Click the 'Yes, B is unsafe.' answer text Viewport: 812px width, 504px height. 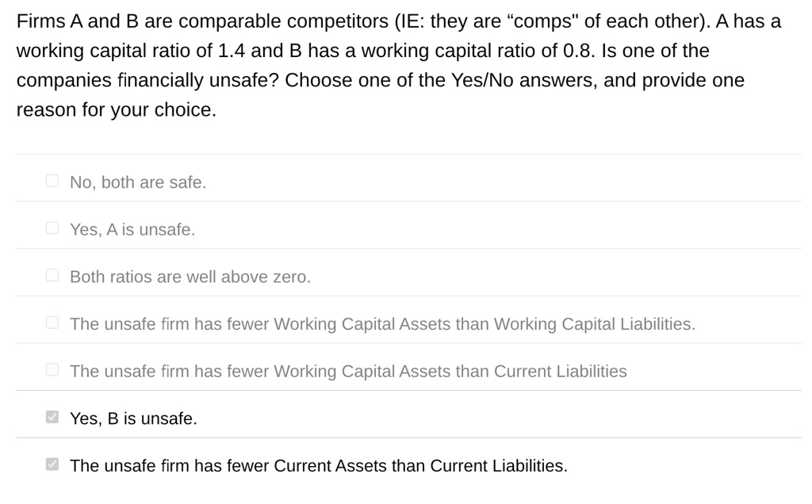coord(133,418)
